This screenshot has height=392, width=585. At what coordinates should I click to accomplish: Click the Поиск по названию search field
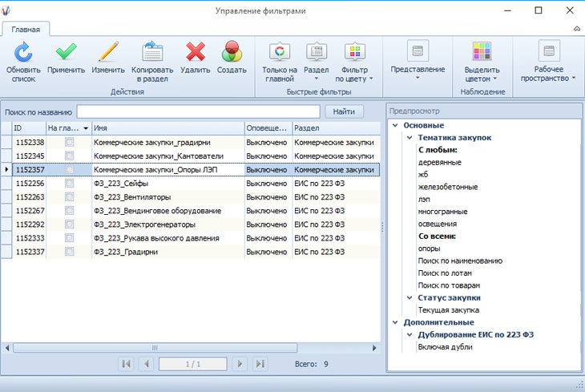point(198,111)
